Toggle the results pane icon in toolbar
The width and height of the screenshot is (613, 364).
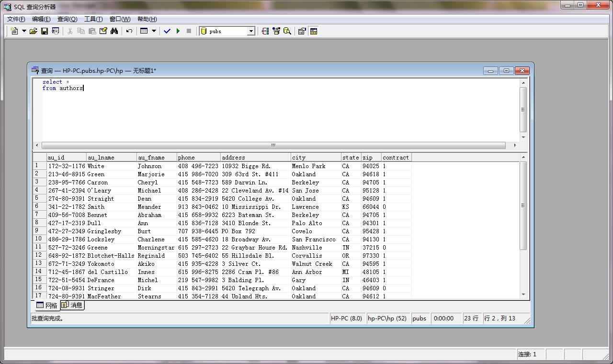(314, 31)
